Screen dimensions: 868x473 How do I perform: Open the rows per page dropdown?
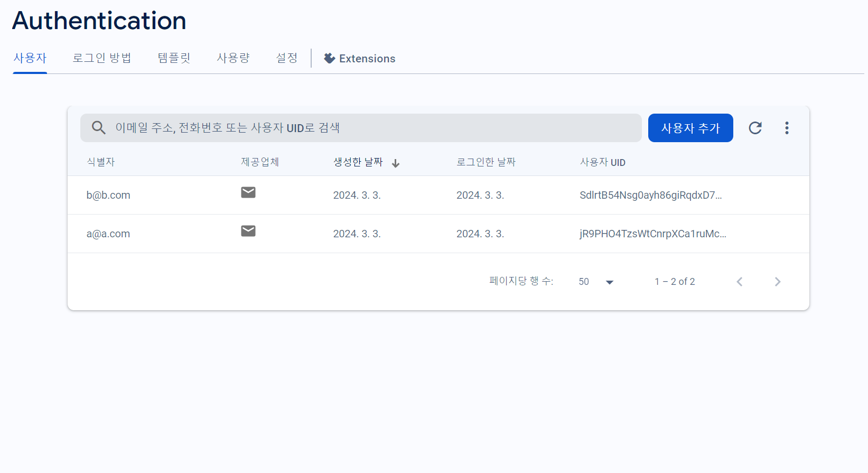[596, 282]
